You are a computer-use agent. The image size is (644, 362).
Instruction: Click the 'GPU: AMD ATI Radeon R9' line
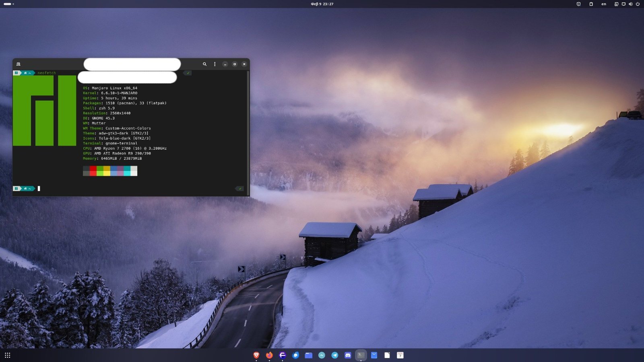click(x=117, y=153)
